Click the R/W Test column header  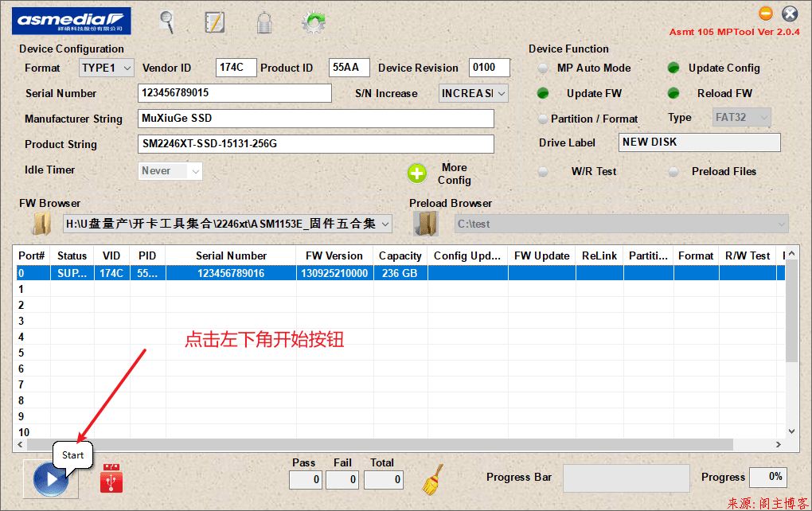(x=748, y=255)
